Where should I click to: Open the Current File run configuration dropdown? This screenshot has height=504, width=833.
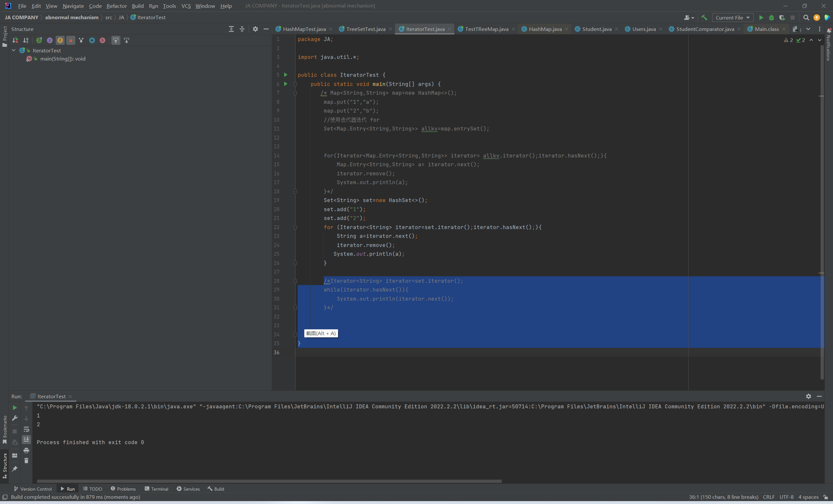(732, 18)
